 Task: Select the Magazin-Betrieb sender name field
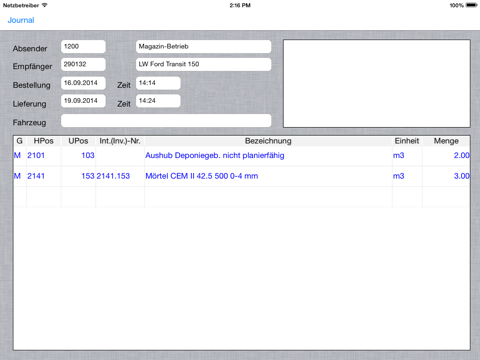pos(203,46)
